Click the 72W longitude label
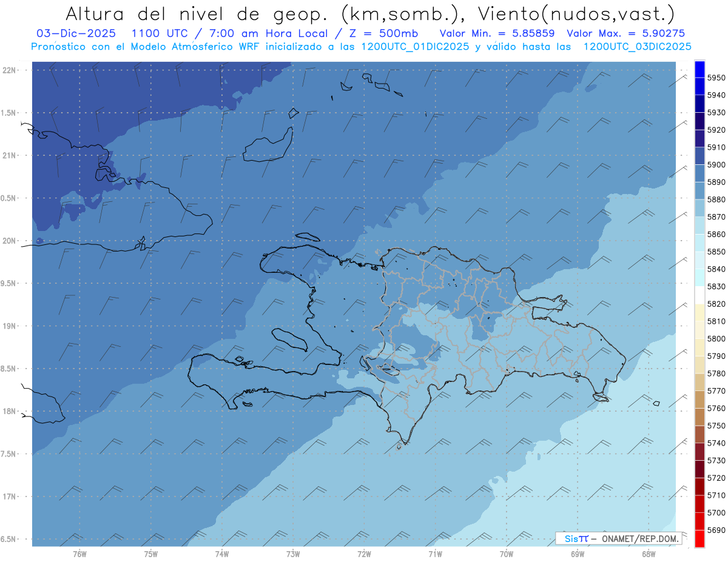 [x=364, y=554]
